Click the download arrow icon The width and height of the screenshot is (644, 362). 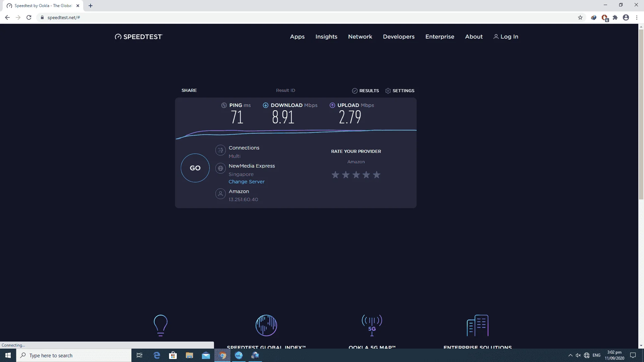[265, 105]
